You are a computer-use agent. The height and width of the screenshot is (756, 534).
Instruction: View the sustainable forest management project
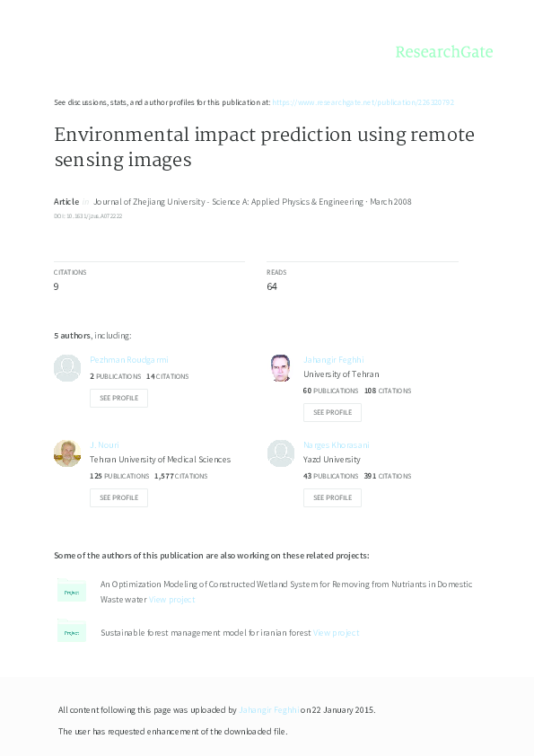pyautogui.click(x=336, y=632)
